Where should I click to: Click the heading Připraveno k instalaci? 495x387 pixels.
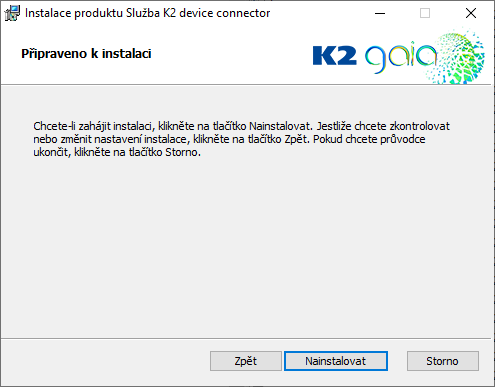pyautogui.click(x=86, y=54)
